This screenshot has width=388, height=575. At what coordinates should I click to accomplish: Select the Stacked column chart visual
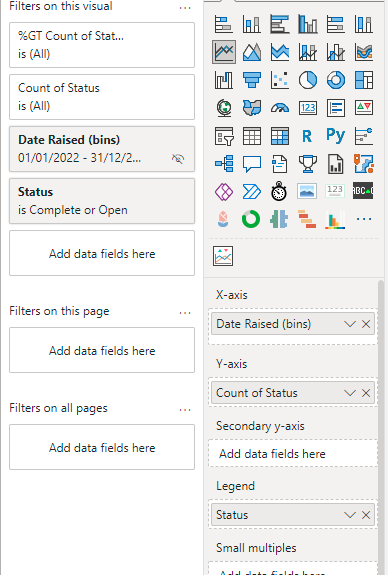click(x=252, y=24)
